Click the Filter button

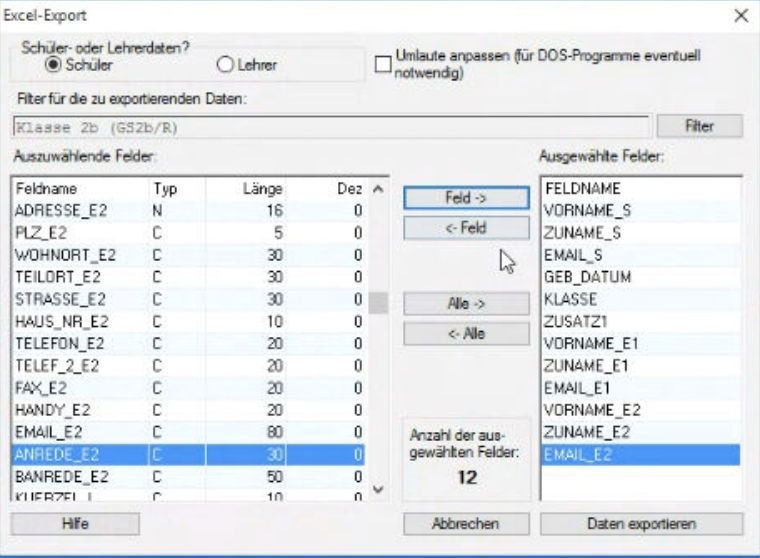[x=699, y=127]
